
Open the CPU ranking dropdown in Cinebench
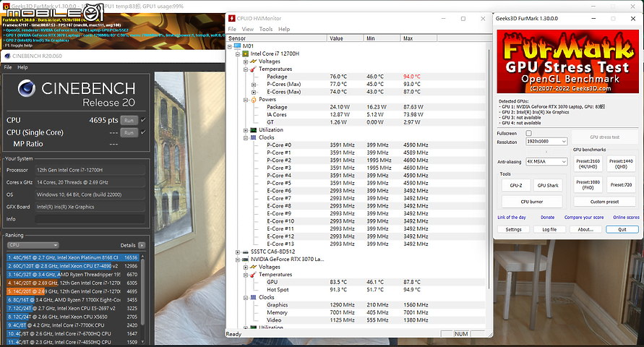33,245
